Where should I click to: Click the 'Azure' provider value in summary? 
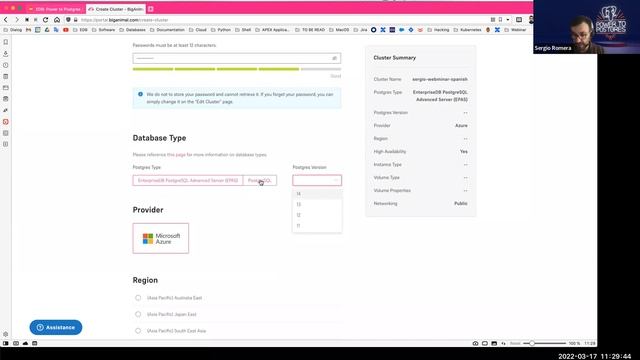461,125
